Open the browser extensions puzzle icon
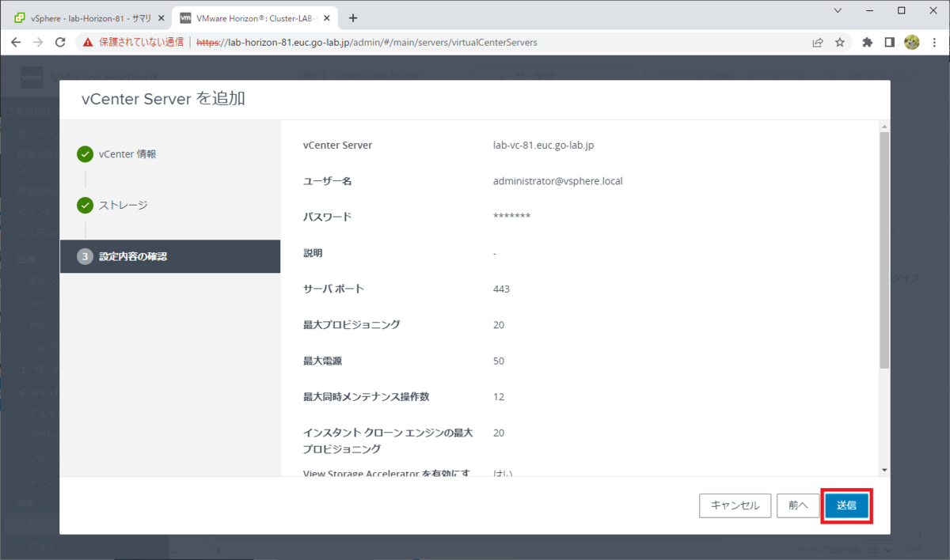The height and width of the screenshot is (560, 950). 868,43
